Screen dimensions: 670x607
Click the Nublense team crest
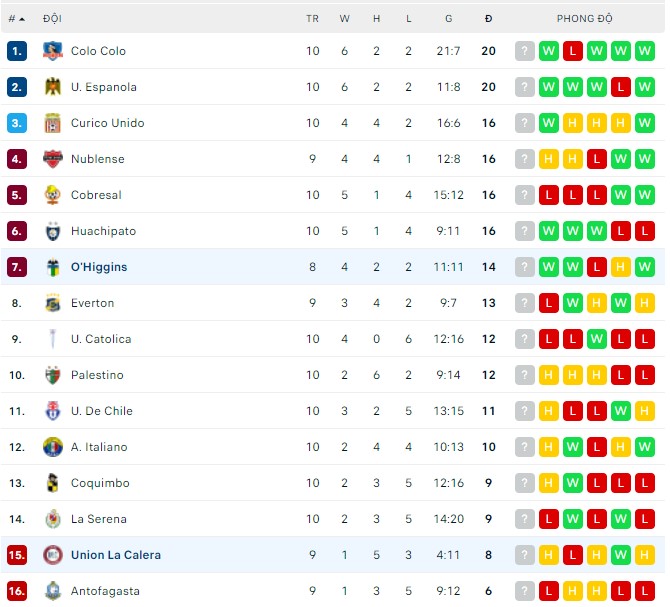coord(53,159)
